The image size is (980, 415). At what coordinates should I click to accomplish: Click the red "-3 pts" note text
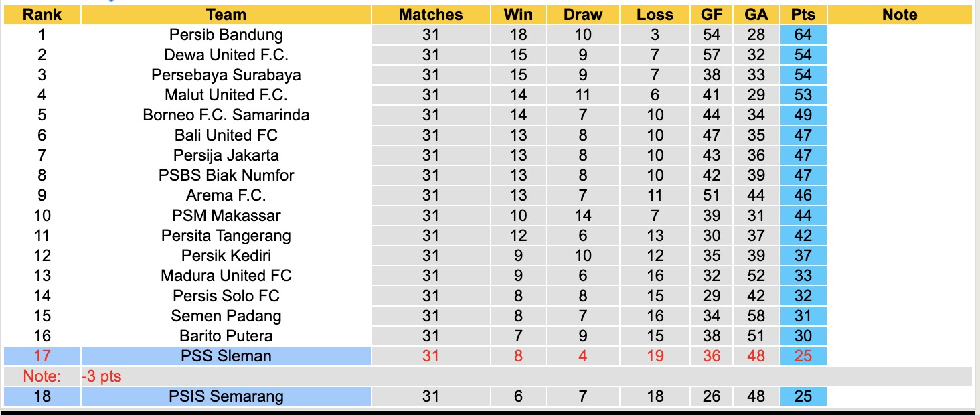[102, 376]
